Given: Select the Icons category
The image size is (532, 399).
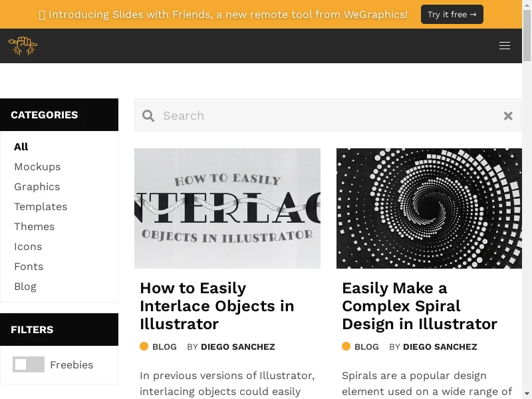Looking at the screenshot, I should click(28, 247).
